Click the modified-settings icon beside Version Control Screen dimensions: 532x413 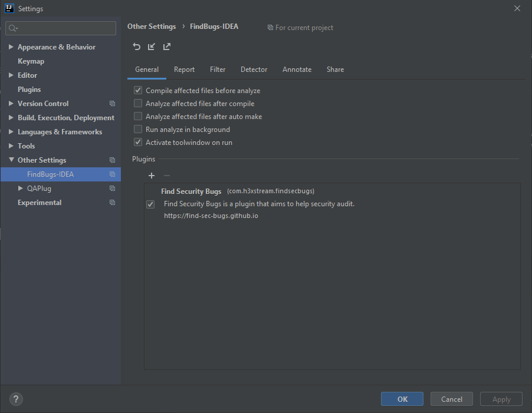(112, 103)
